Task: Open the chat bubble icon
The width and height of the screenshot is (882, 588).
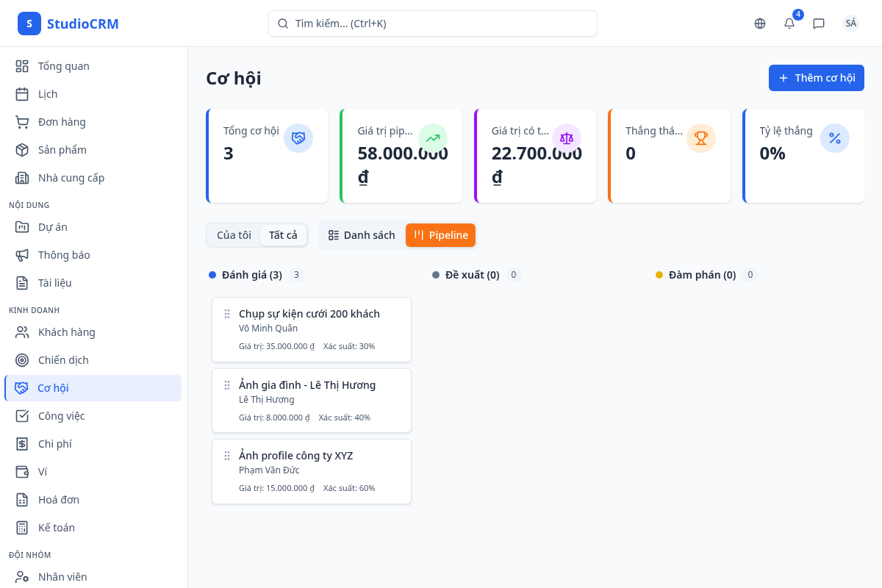Action: pos(819,24)
